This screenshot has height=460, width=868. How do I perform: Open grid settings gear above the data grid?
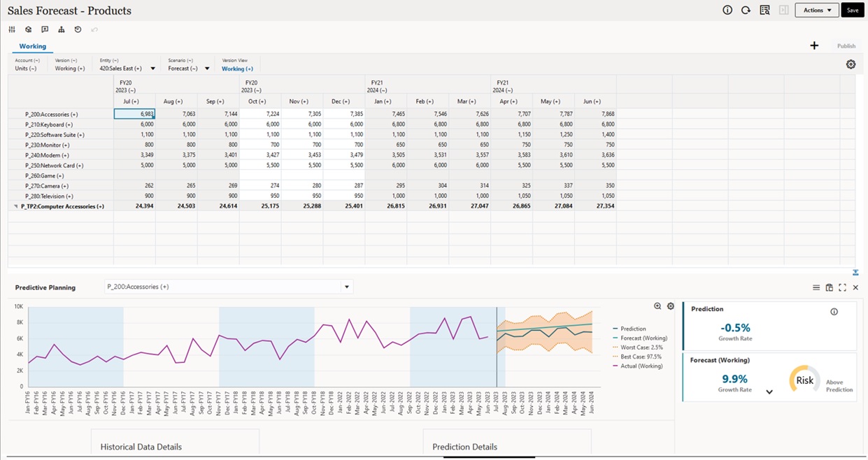[851, 64]
